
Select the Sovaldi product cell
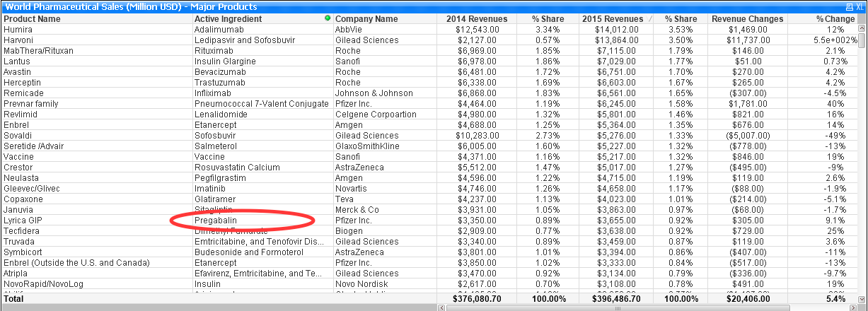96,136
